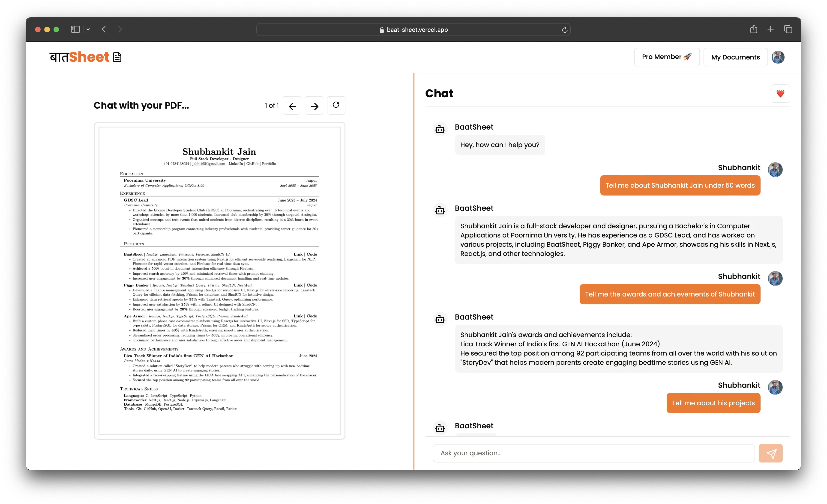The height and width of the screenshot is (504, 827).
Task: Go back with the browser back arrow
Action: pyautogui.click(x=104, y=30)
